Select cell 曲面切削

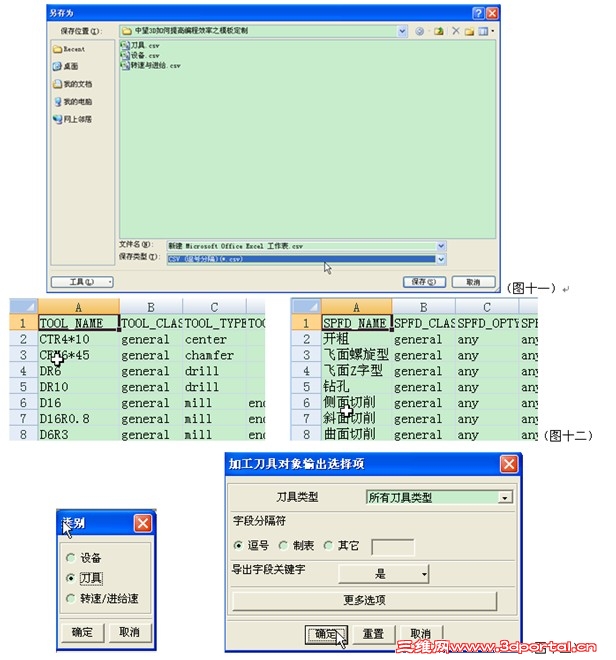[x=356, y=434]
